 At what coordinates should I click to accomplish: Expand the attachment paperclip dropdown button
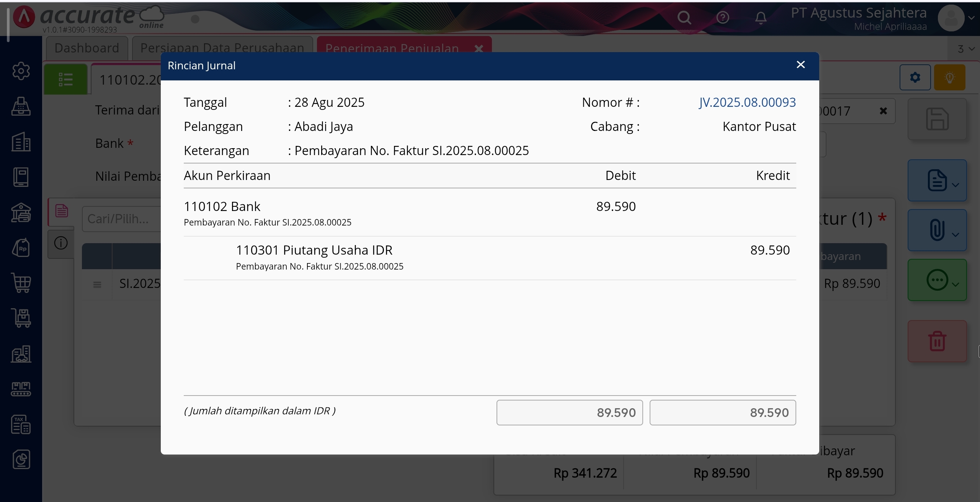coord(937,230)
